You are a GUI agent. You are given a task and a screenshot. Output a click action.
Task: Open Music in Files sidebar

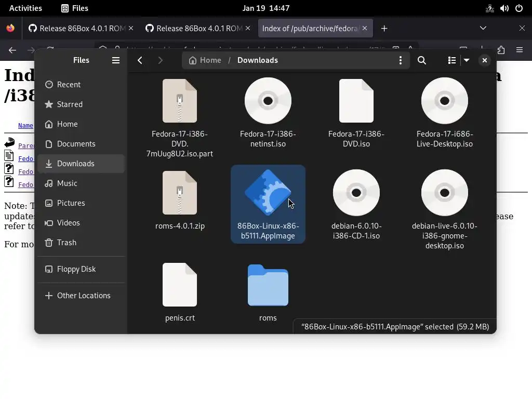[81, 183]
